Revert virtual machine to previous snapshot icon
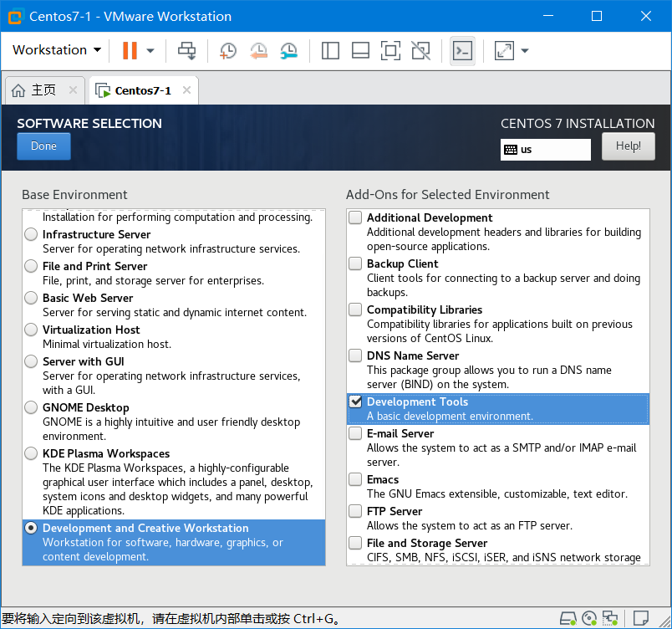The image size is (672, 629). point(259,50)
